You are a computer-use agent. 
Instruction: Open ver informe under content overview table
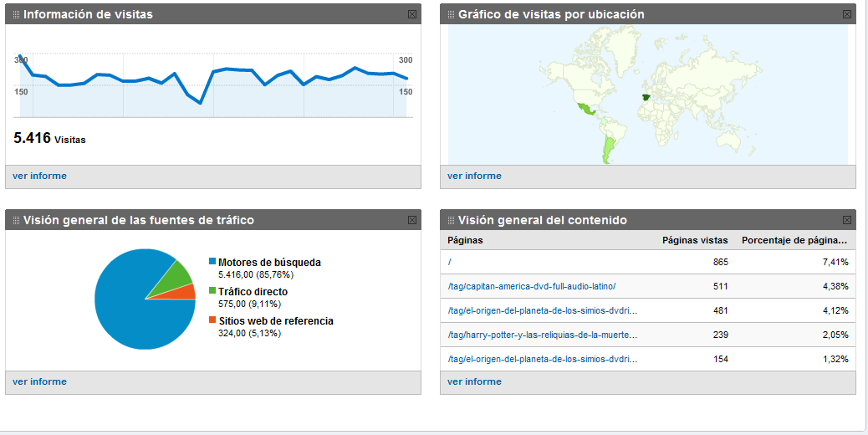click(x=474, y=381)
